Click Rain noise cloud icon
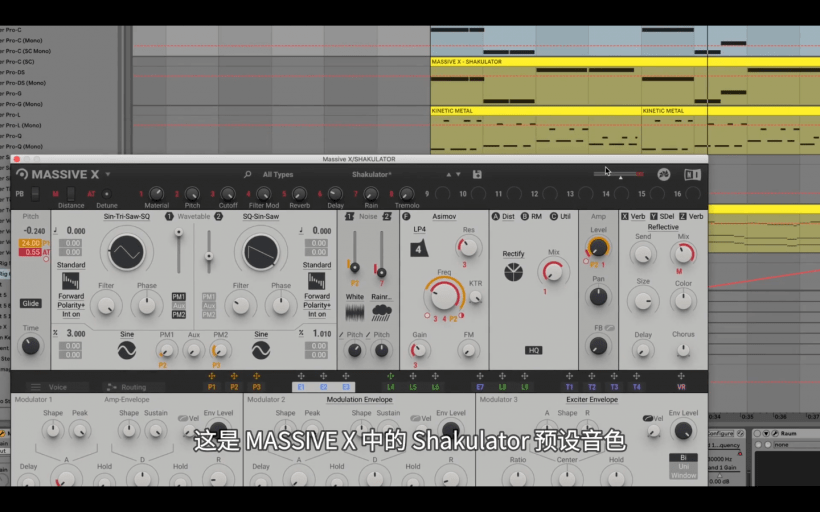820x512 pixels. pos(382,313)
